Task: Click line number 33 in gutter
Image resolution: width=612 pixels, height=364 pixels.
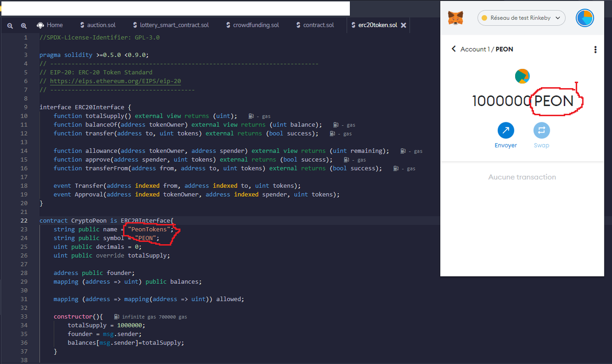Action: (x=24, y=317)
